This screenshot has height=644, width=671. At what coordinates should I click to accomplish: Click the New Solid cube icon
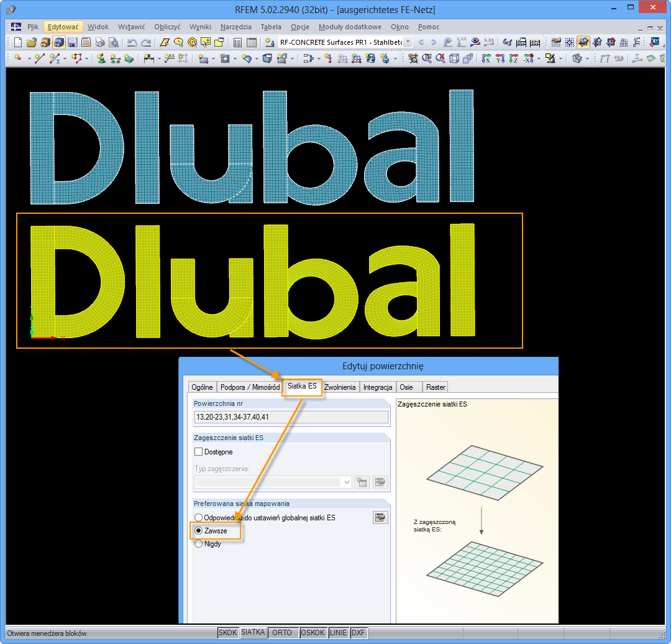(267, 58)
